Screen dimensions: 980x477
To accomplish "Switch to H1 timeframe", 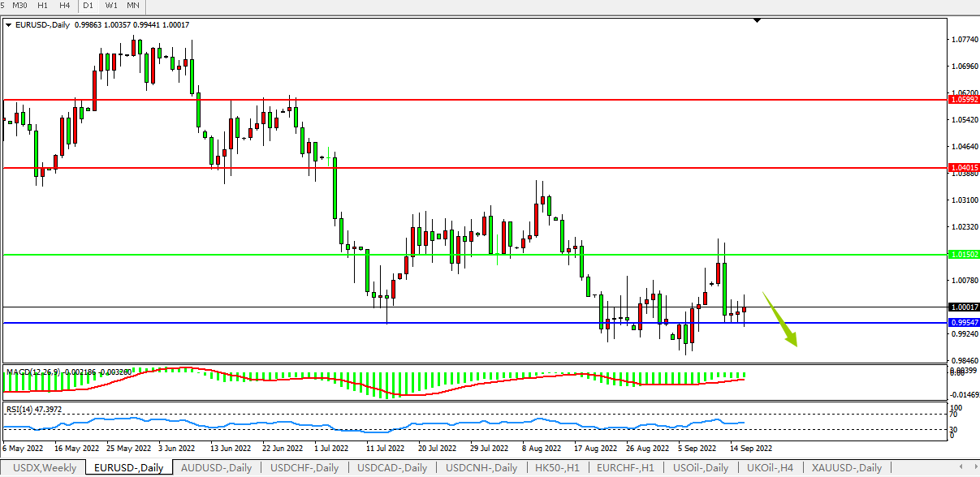I will pos(44,6).
